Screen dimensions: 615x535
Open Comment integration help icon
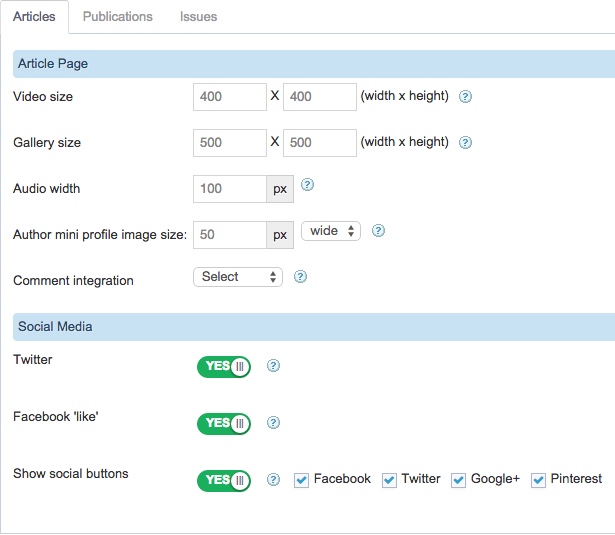click(x=300, y=277)
